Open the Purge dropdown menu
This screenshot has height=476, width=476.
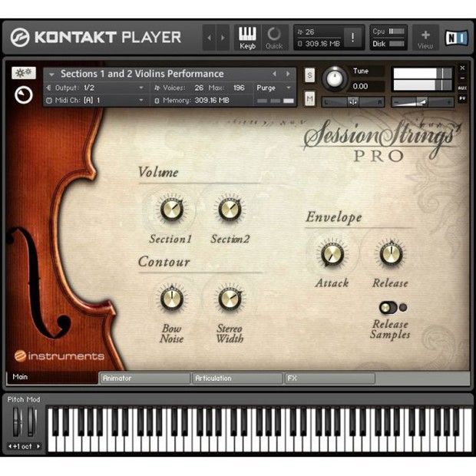click(x=274, y=88)
